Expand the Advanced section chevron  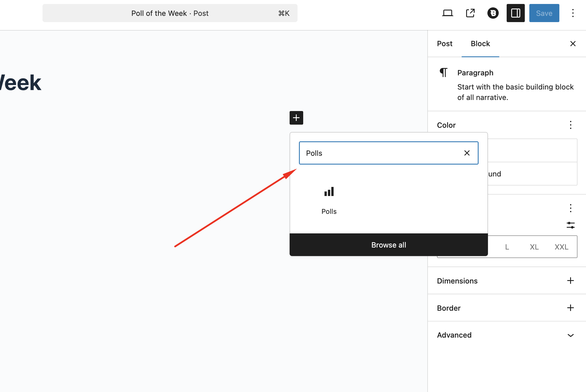(570, 335)
